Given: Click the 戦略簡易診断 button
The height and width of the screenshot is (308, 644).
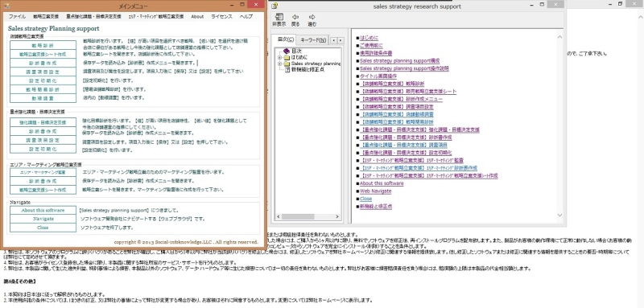Looking at the screenshot, I should (43, 89).
